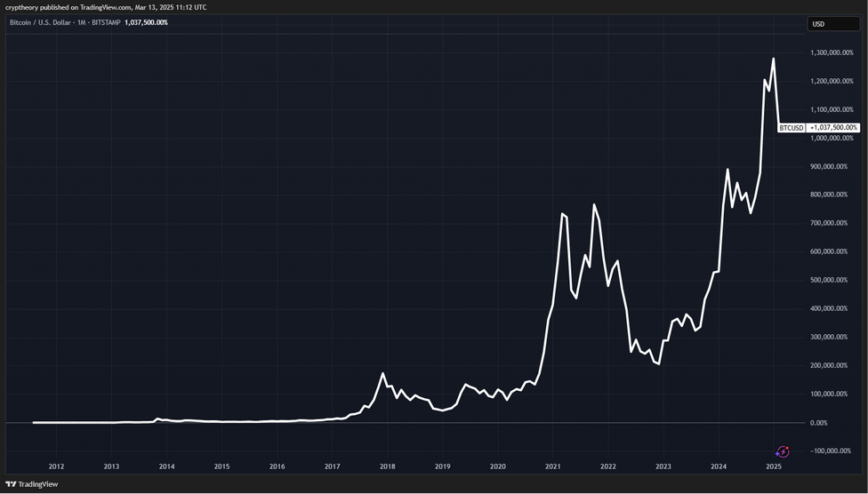Select the 2016 time axis label
Image resolution: width=868 pixels, height=494 pixels.
[x=277, y=466]
